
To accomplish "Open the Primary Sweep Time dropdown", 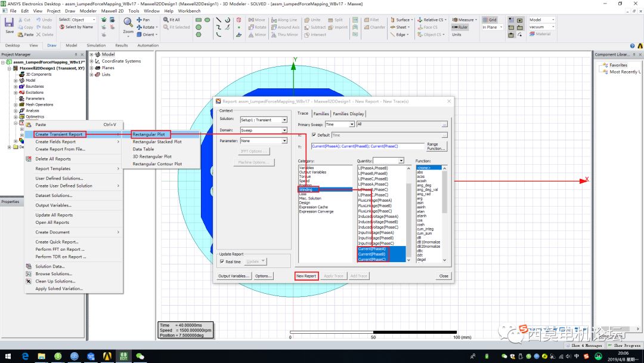I will click(x=340, y=124).
